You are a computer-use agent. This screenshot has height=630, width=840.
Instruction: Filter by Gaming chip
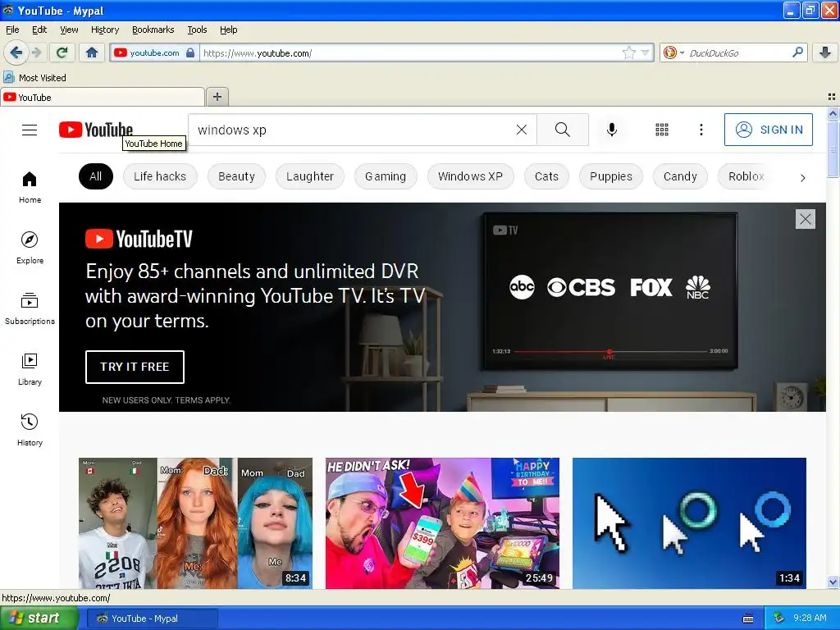(x=386, y=176)
